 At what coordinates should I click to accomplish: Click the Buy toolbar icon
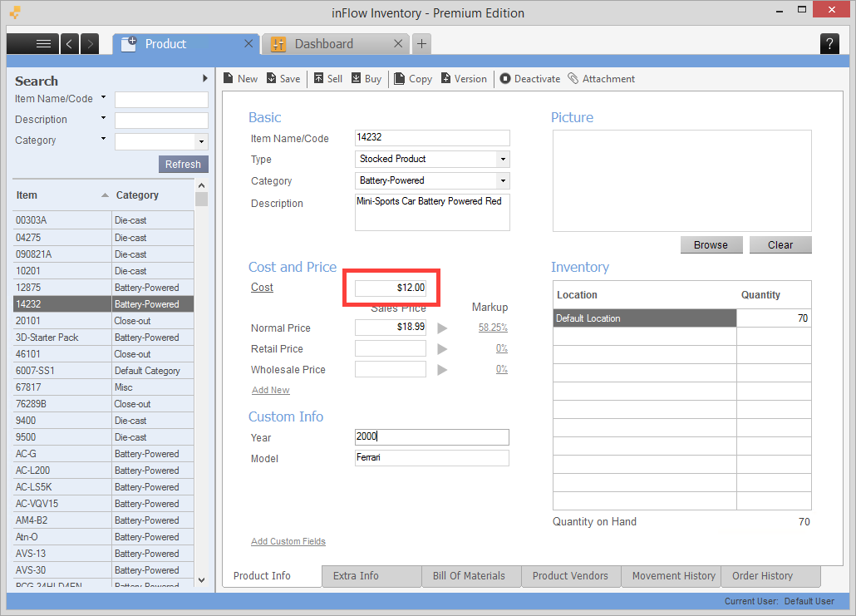click(356, 79)
